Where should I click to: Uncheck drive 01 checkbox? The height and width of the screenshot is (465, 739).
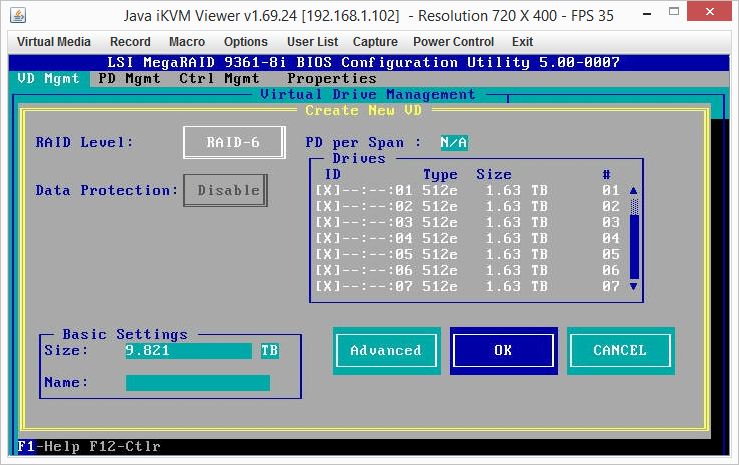pos(328,190)
